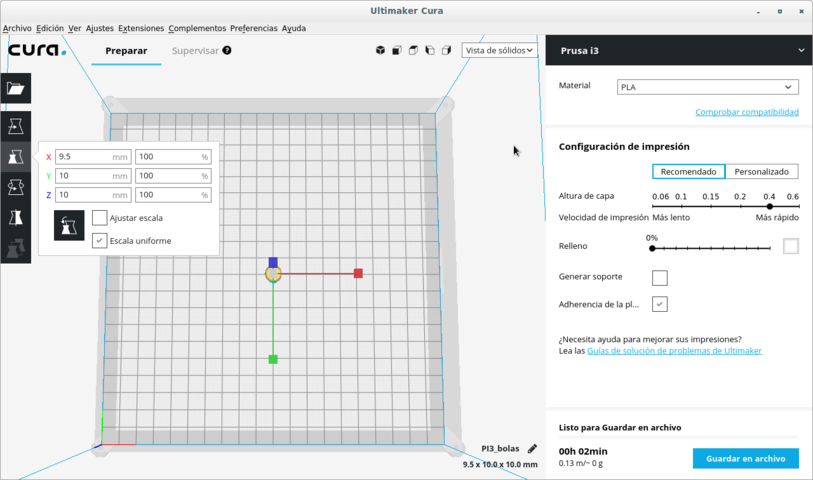
Task: Click the red X axis scale handle
Action: [358, 273]
